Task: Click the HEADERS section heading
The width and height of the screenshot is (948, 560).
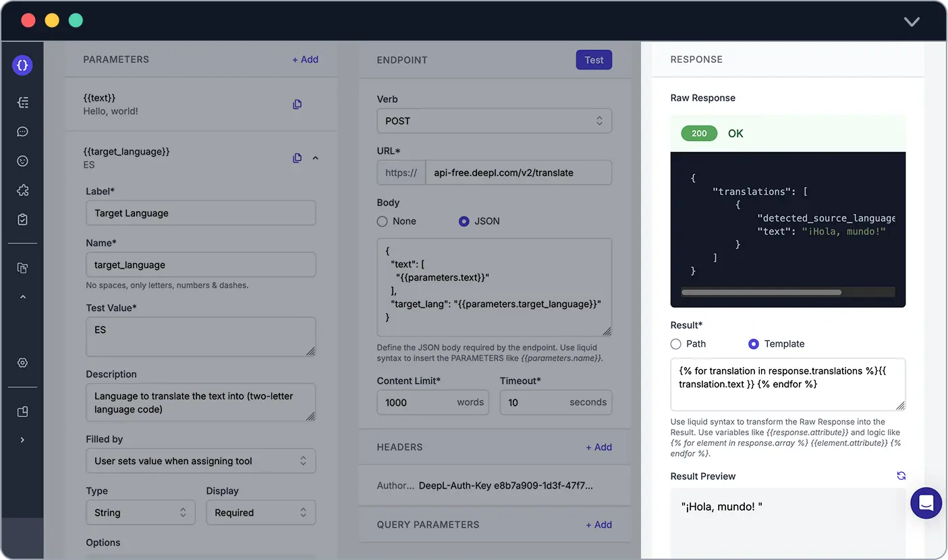Action: point(399,447)
